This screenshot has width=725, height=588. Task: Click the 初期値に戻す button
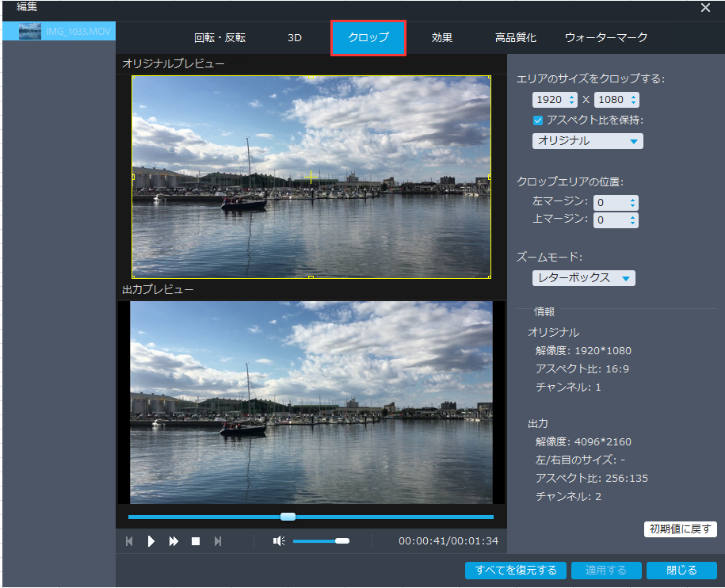(680, 529)
